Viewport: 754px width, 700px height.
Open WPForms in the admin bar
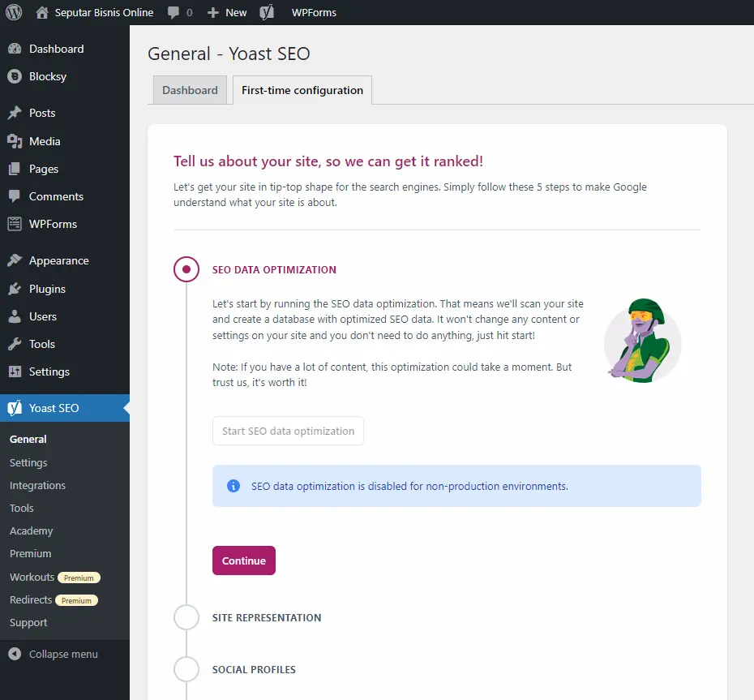(314, 12)
